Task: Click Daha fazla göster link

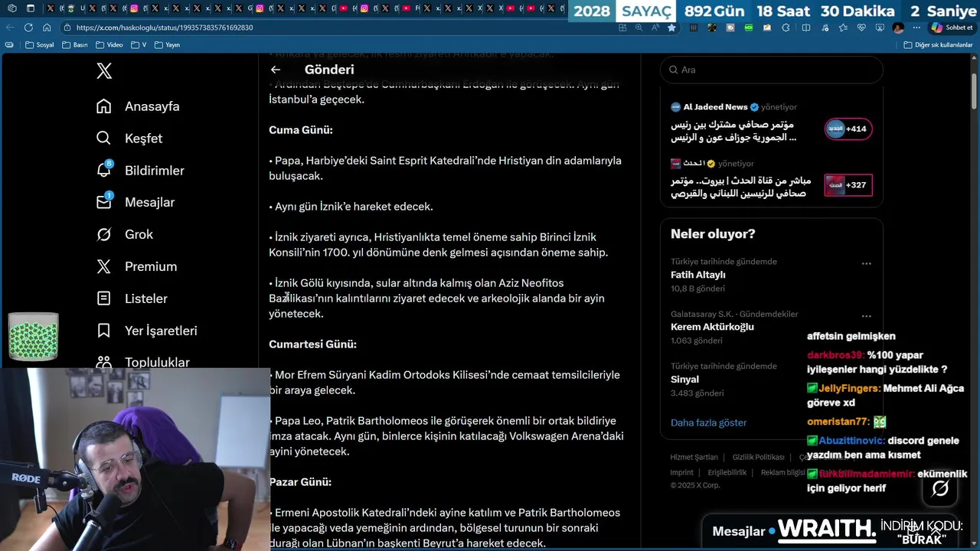Action: 708,422
